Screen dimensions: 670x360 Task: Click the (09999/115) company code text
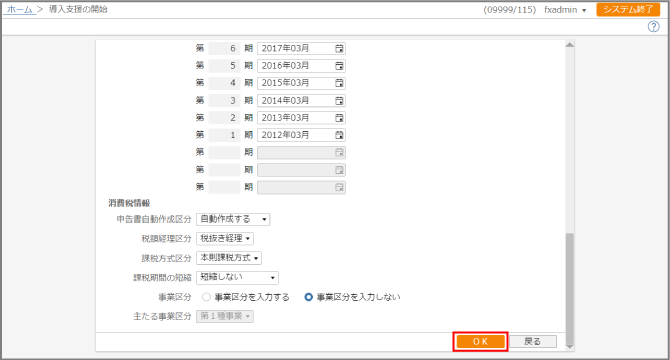point(510,10)
